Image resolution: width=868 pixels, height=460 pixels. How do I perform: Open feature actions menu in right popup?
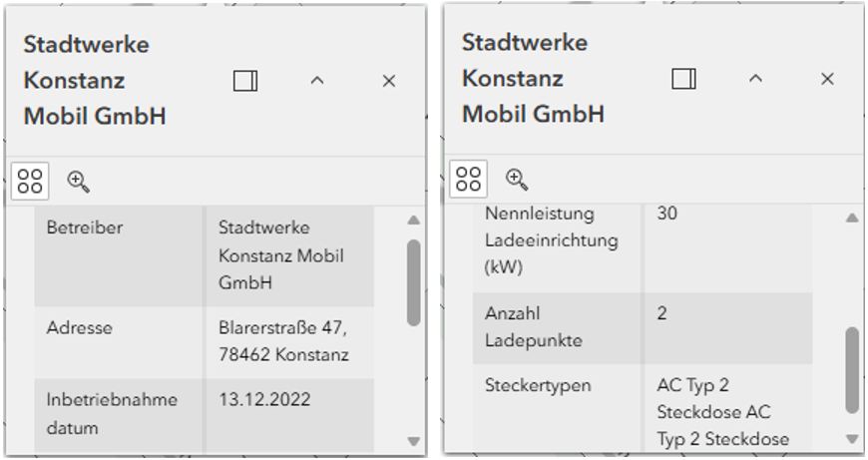pyautogui.click(x=468, y=179)
